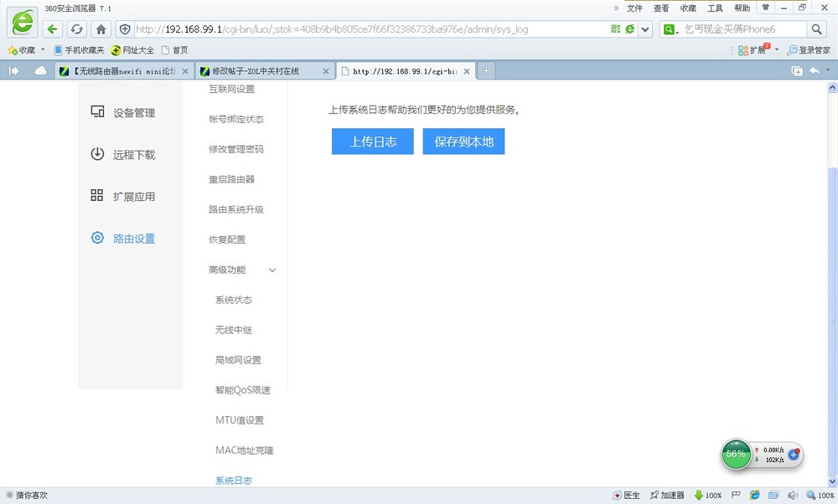Open 猜你喜欢 in status bar
The image size is (838, 504).
pyautogui.click(x=27, y=496)
